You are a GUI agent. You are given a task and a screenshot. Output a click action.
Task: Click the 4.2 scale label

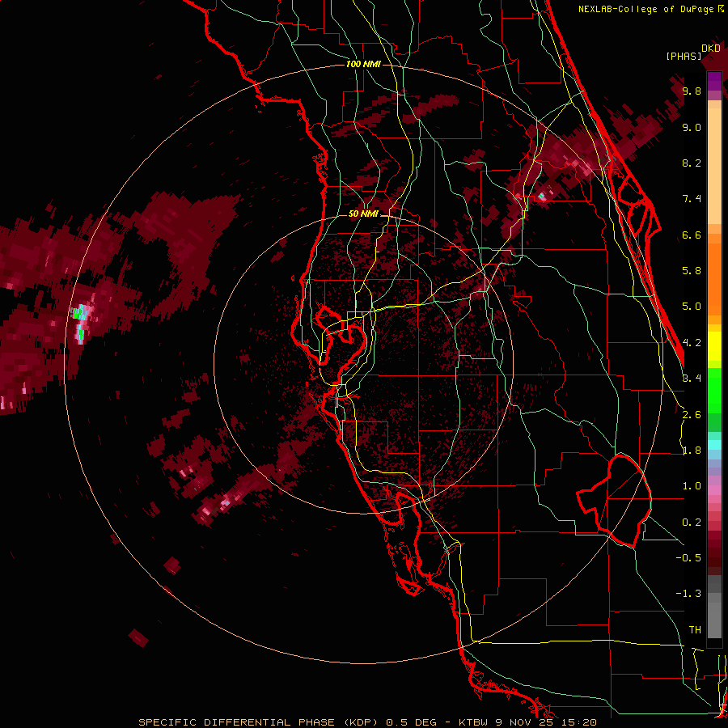click(x=692, y=343)
